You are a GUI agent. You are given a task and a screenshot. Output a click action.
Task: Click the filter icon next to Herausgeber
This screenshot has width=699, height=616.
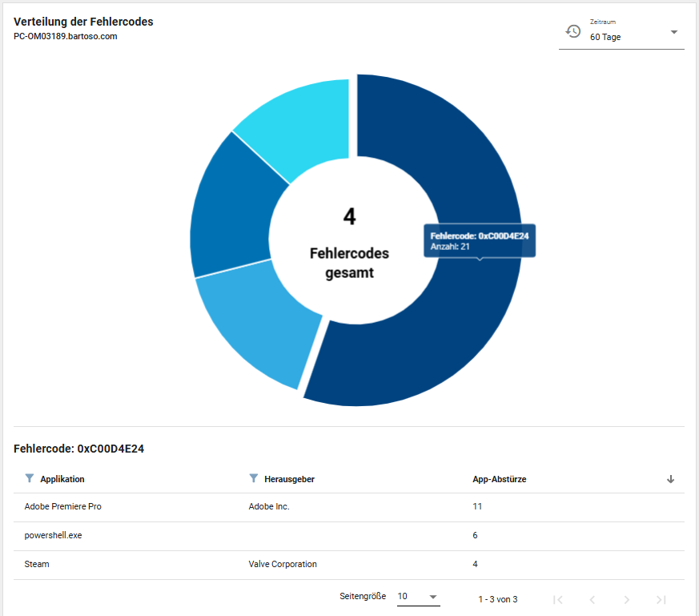point(254,479)
